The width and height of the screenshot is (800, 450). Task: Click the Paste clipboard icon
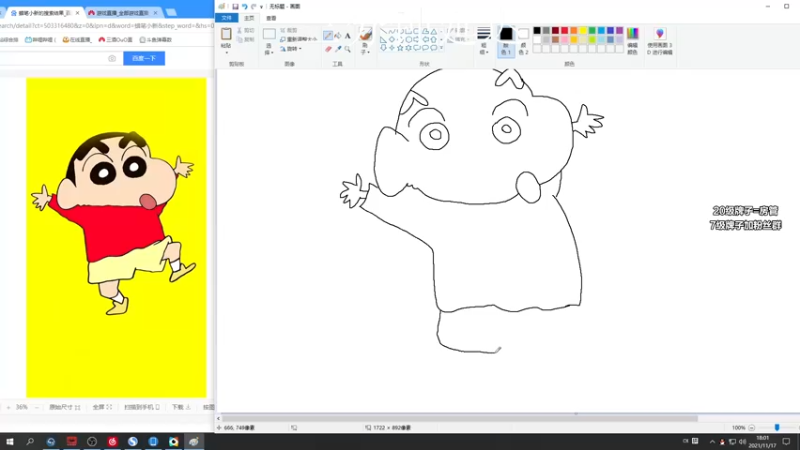coord(226,34)
